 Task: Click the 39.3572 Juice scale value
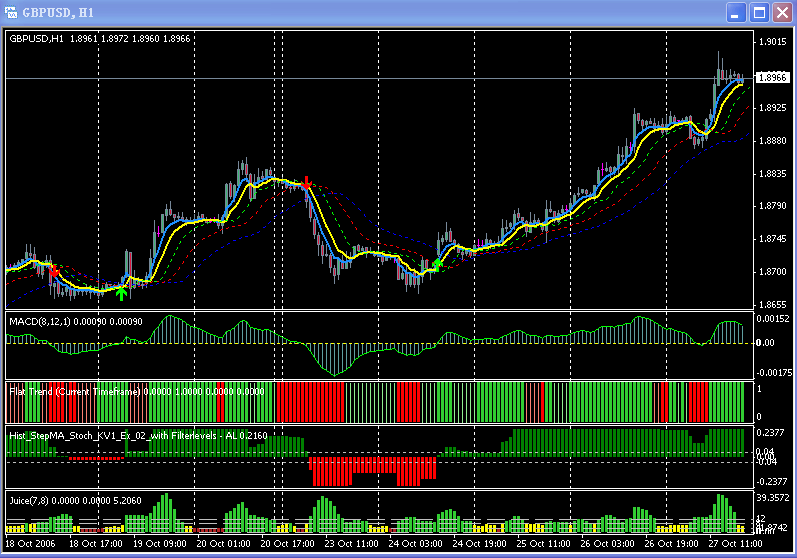(773, 498)
